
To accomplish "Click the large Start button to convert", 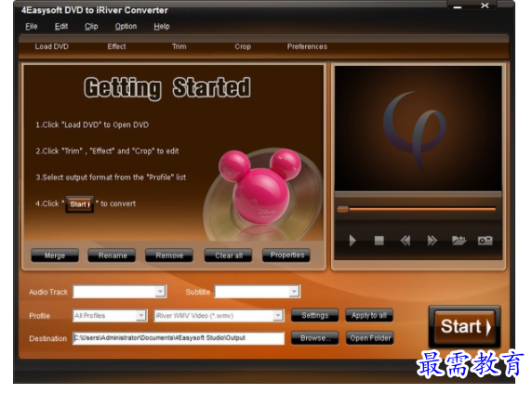I will click(464, 327).
